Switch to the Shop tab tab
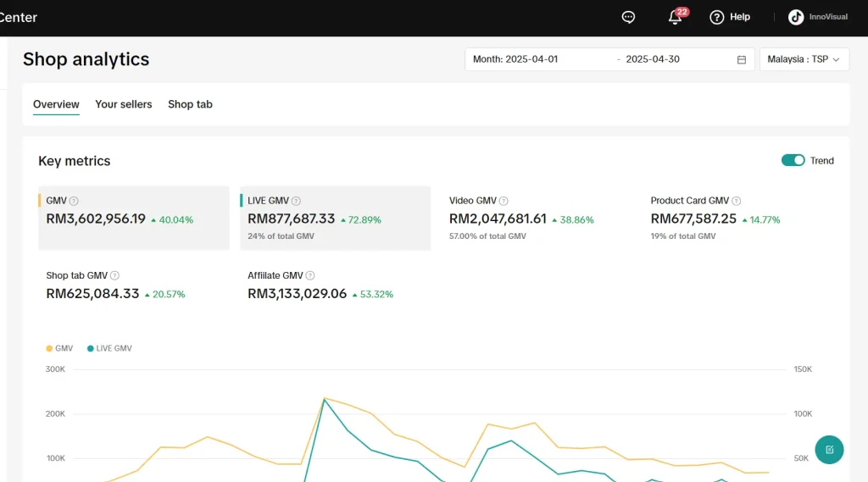The height and width of the screenshot is (482, 868). pyautogui.click(x=190, y=104)
